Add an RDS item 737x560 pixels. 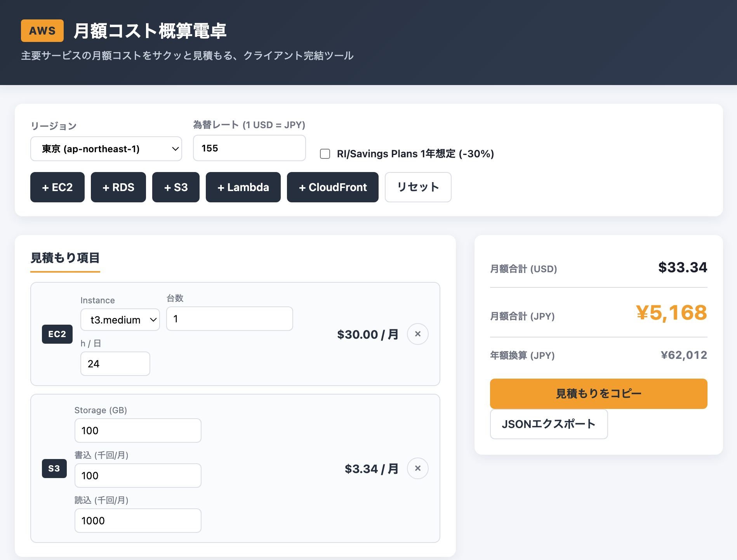tap(118, 187)
